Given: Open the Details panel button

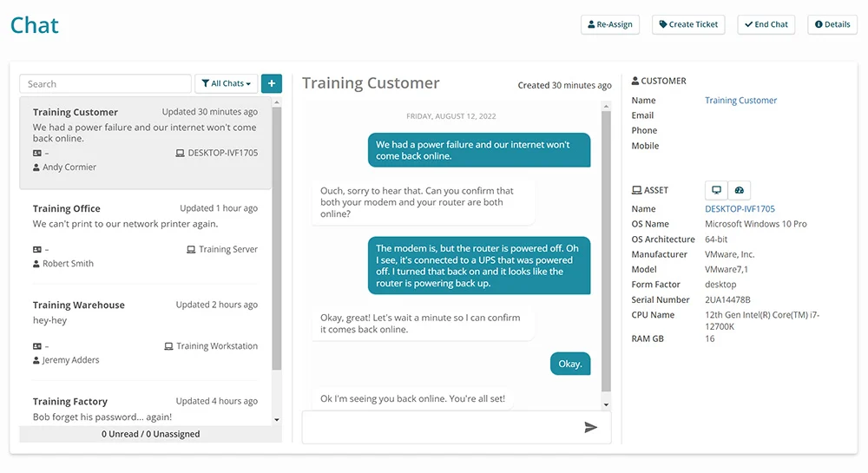Looking at the screenshot, I should tap(832, 24).
